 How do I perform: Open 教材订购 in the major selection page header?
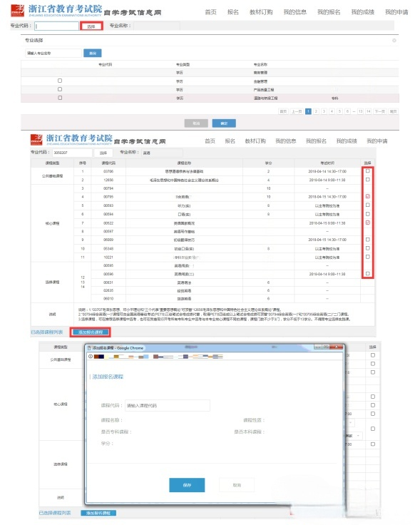point(261,12)
